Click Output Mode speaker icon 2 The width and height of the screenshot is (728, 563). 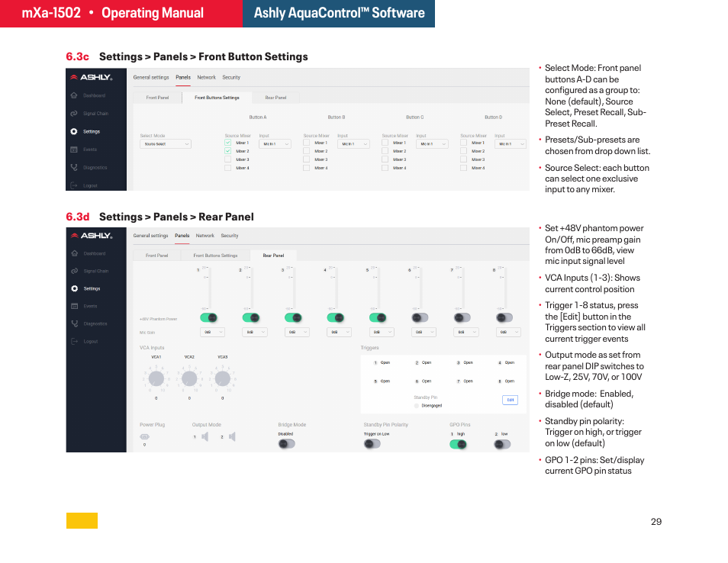[232, 437]
